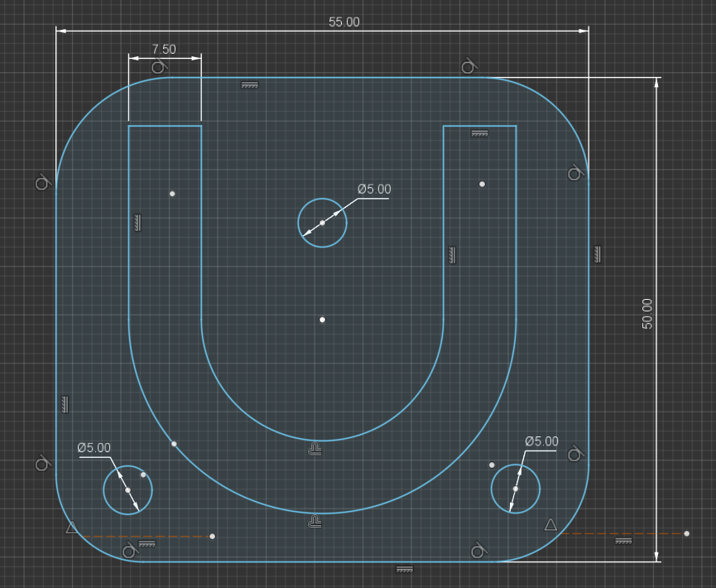The height and width of the screenshot is (588, 716).
Task: Select the sketch origin point below top circle
Action: click(322, 320)
